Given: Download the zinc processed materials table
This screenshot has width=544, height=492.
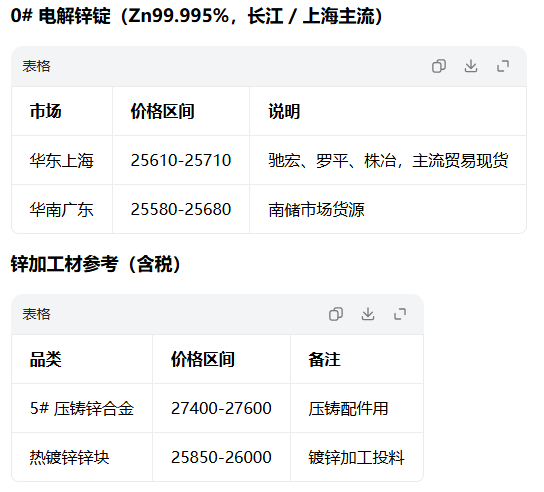Looking at the screenshot, I should (368, 314).
